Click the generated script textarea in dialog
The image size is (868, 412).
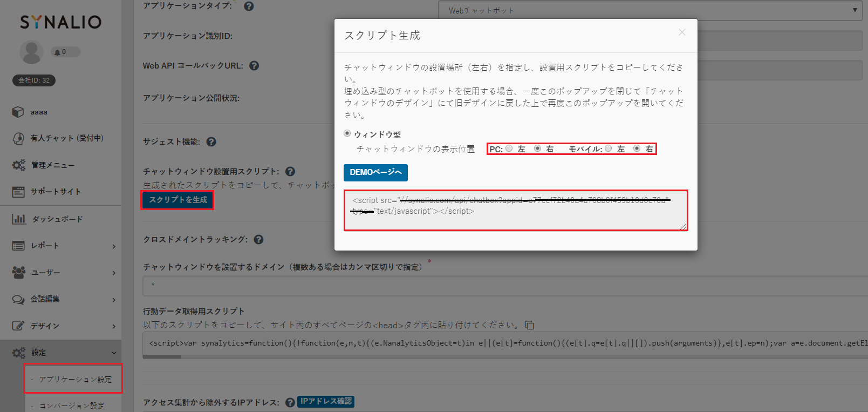coord(516,210)
